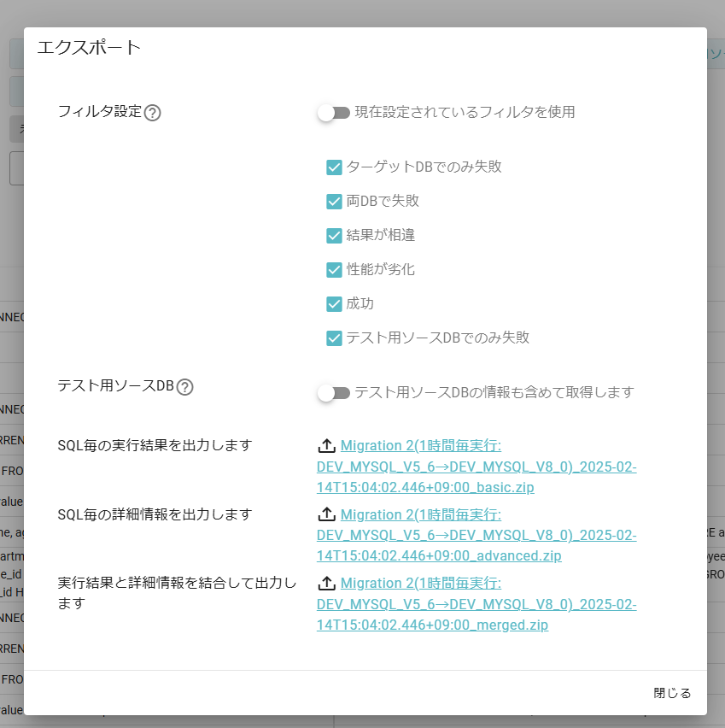Uncheck ターゲットDBでのみ失敗 checkbox
The width and height of the screenshot is (725, 728).
tap(334, 167)
